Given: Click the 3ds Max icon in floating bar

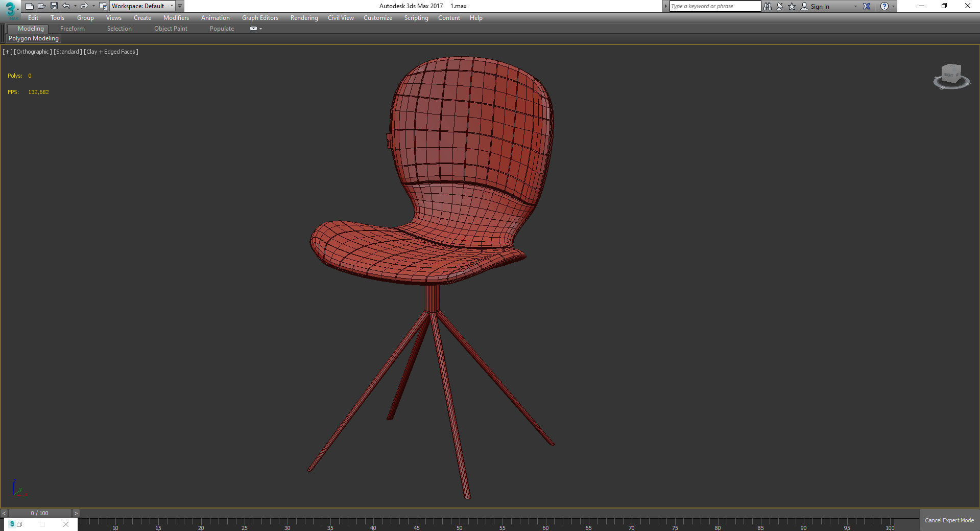Looking at the screenshot, I should tap(12, 524).
